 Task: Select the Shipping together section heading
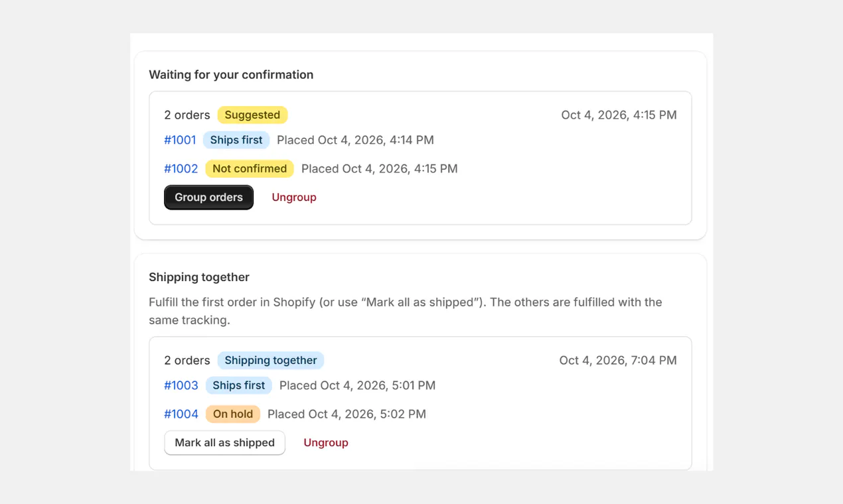pyautogui.click(x=199, y=277)
